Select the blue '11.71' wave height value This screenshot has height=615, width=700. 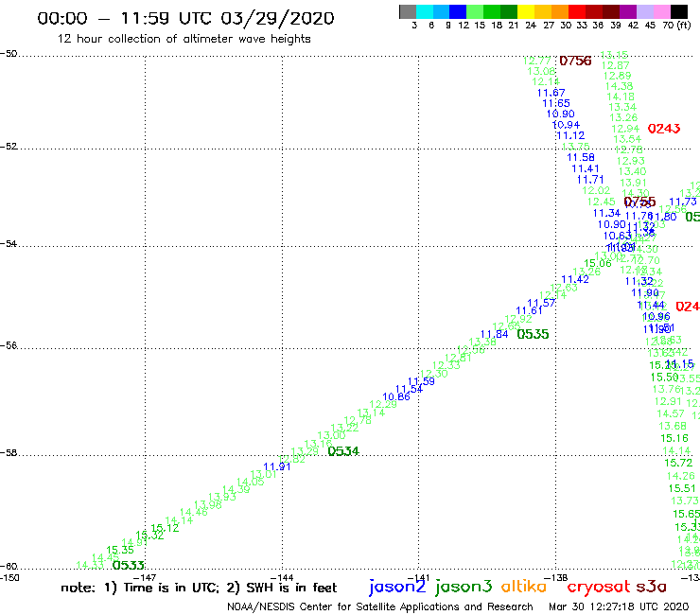[x=590, y=180]
